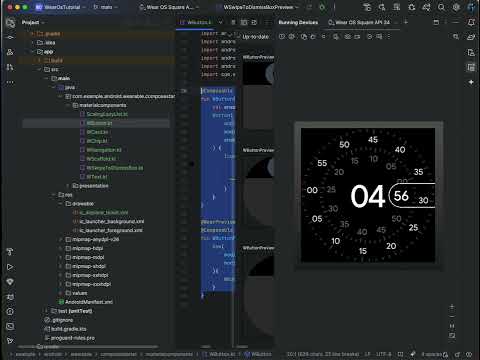Click project tree horizontal scrollbar
Viewport: 480px width, 360px height.
click(88, 347)
